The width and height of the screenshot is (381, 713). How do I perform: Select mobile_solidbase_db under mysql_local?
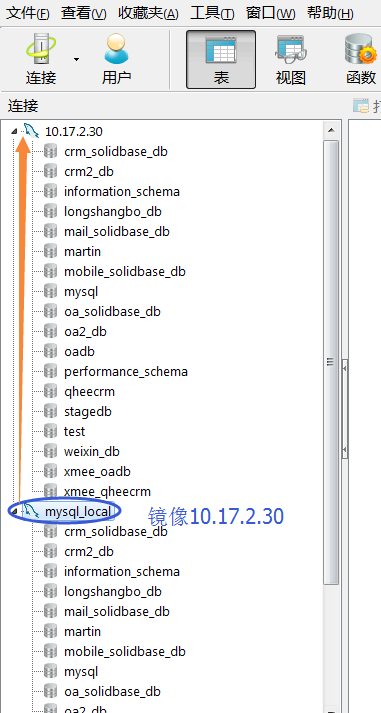(x=125, y=652)
